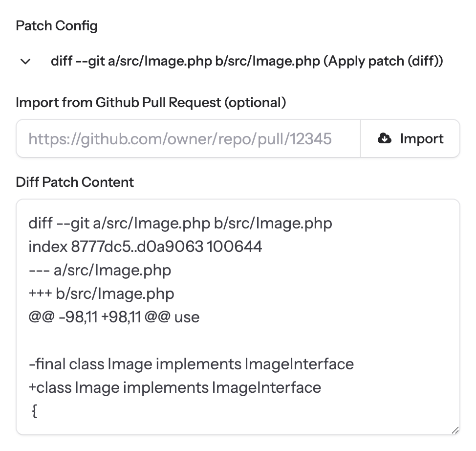Click the blank line below the hunk header
Screen dimensions: 476x451
238,340
